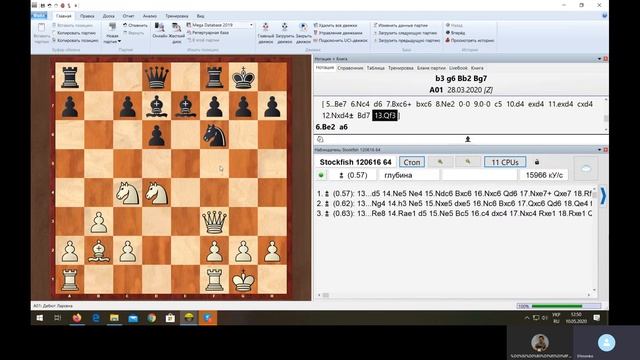This screenshot has width=640, height=360.
Task: Expand the Новая партия dropdown arrow
Action: point(119,42)
